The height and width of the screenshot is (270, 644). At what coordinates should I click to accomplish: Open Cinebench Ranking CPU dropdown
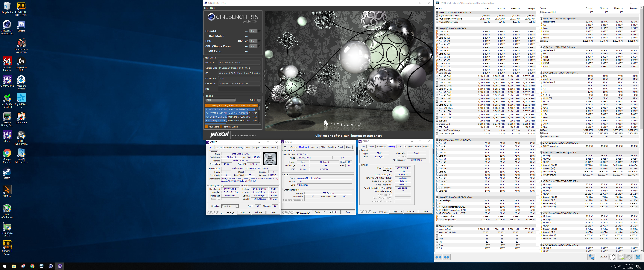[x=221, y=100]
